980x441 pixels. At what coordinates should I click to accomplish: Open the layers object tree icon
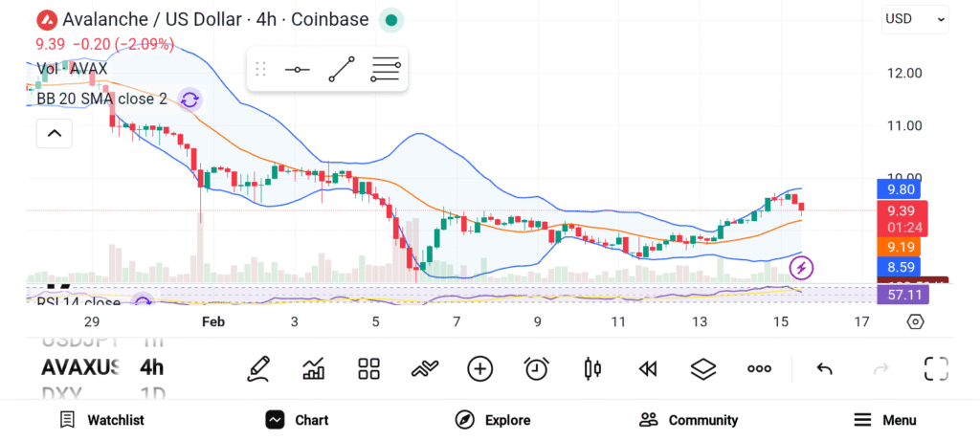coord(703,368)
